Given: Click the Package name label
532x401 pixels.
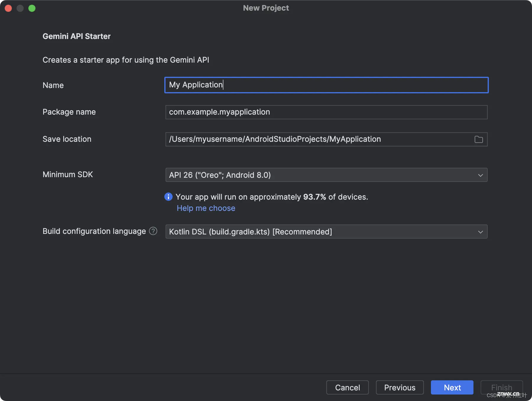Looking at the screenshot, I should click(x=69, y=112).
